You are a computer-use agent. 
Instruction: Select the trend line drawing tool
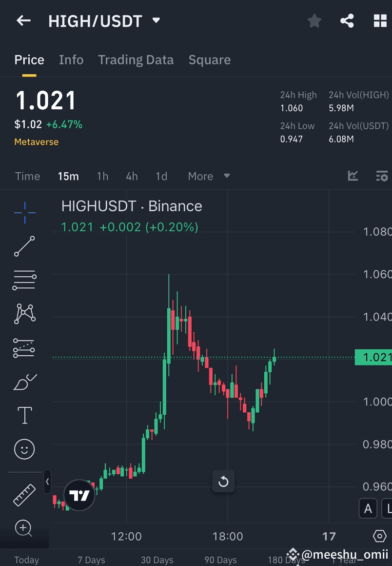pos(24,246)
